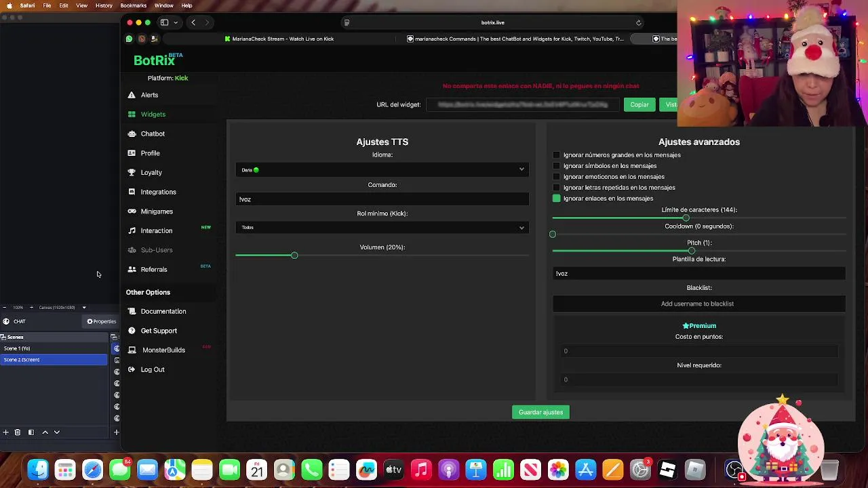This screenshot has height=488, width=868.
Task: Go to Chatbot settings
Action: click(153, 134)
